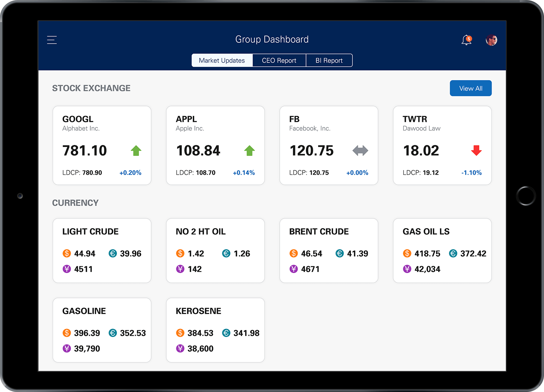Click the Dawood Law subtitle
The image size is (544, 392).
[421, 129]
